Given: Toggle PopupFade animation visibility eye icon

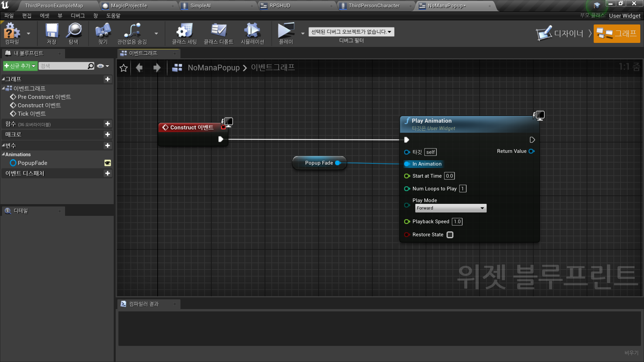Looking at the screenshot, I should [x=108, y=163].
